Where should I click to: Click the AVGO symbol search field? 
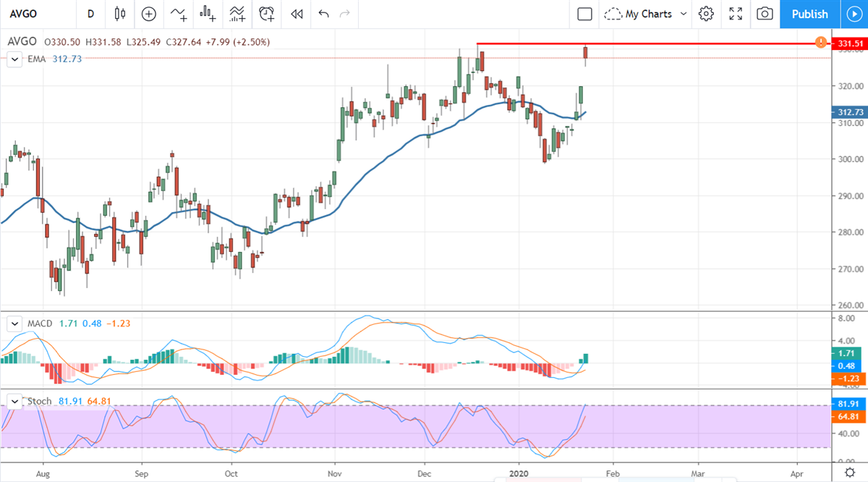point(36,14)
